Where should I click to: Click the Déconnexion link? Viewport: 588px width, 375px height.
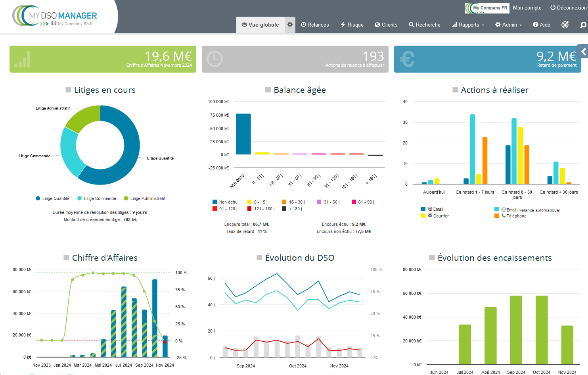coord(568,8)
